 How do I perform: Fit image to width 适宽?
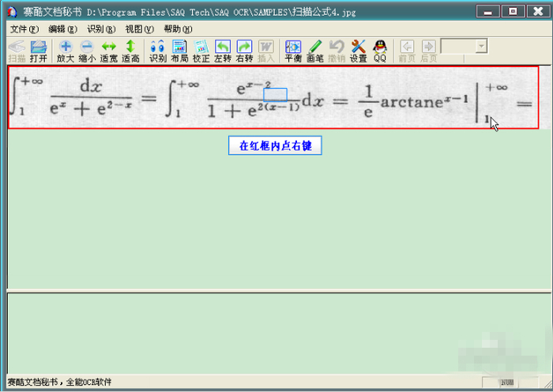tap(109, 51)
